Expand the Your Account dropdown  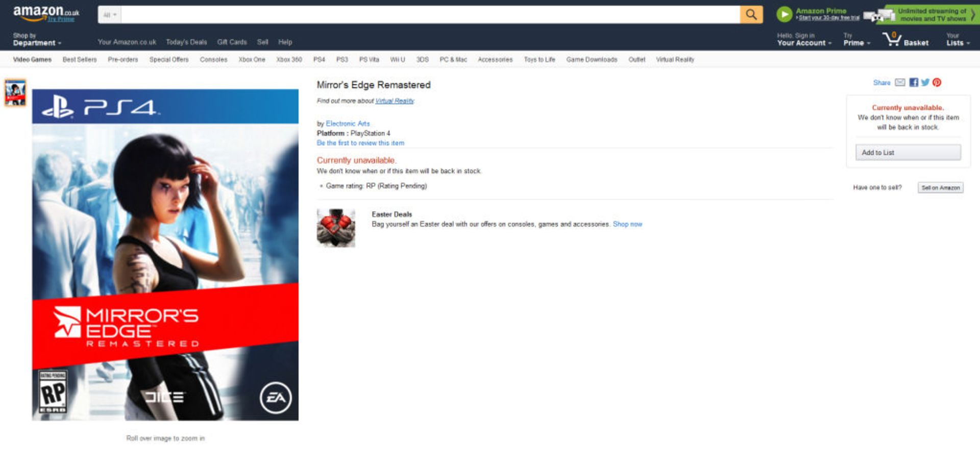[x=801, y=43]
